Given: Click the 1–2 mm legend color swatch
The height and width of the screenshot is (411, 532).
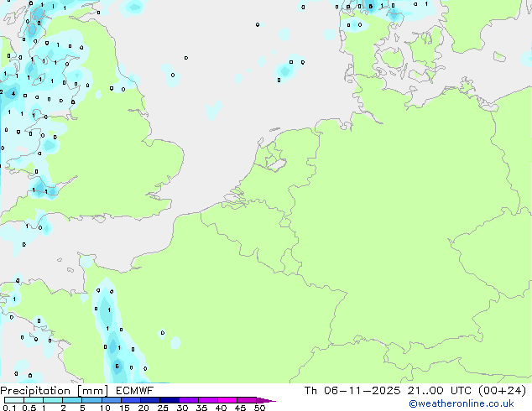Looking at the screenshot, I should pos(53,400).
